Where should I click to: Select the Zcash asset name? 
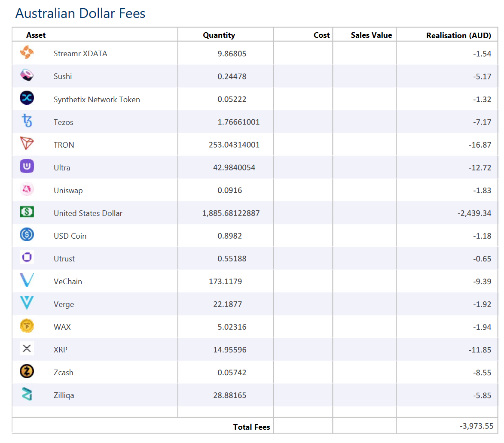tap(63, 373)
